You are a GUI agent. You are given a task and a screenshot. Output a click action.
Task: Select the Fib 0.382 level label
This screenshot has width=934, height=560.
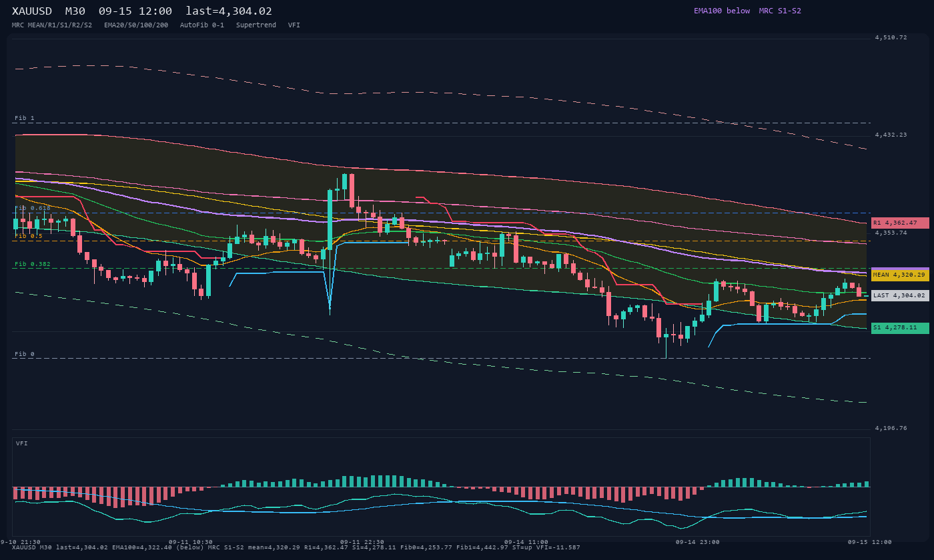[33, 264]
